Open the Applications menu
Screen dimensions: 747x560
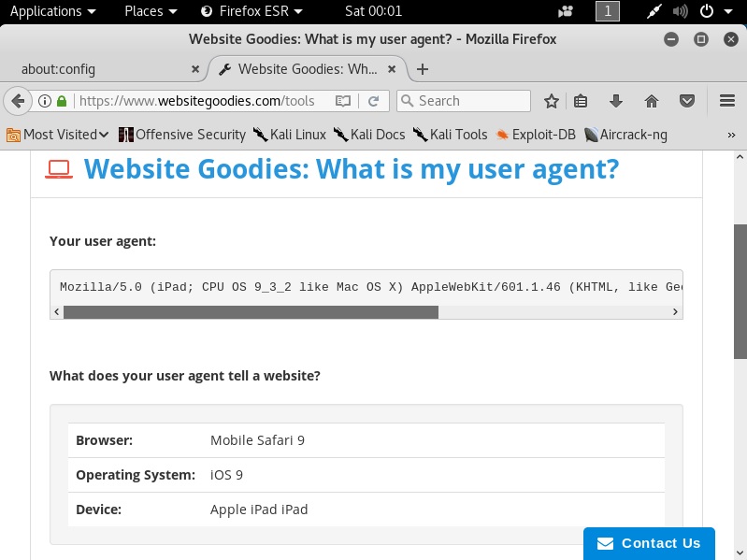[x=53, y=11]
